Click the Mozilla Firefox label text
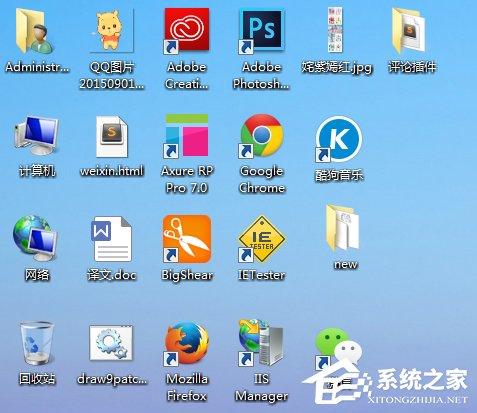Screen dimensions: 477x413 click(x=187, y=388)
